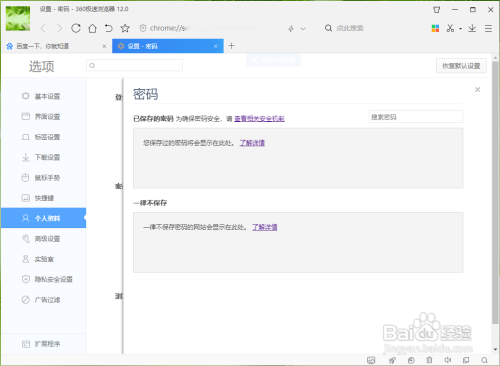500x366 pixels.
Task: Click the undo closed tab arrow
Action: pyautogui.click(x=109, y=28)
